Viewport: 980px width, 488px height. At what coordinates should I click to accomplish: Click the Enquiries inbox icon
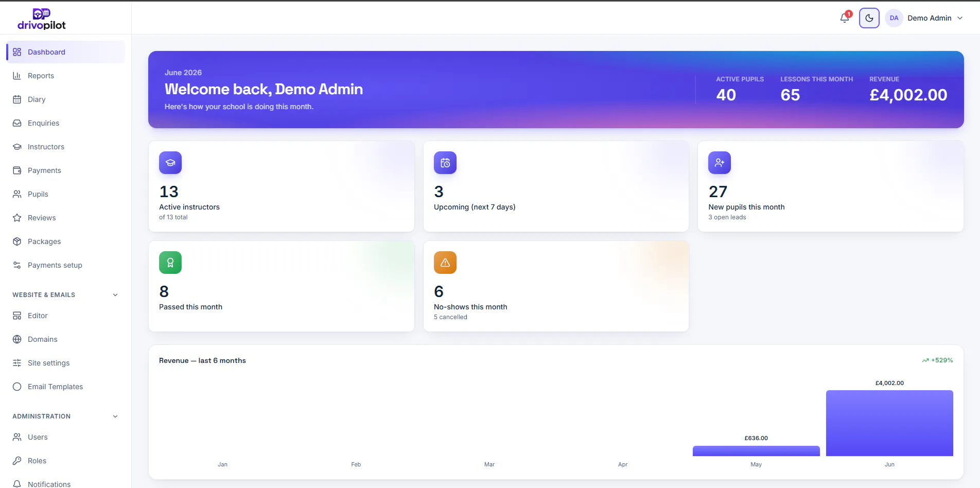coord(17,123)
